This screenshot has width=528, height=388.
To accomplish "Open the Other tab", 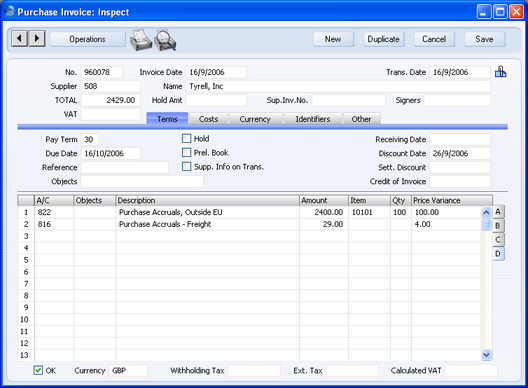I will [x=361, y=119].
